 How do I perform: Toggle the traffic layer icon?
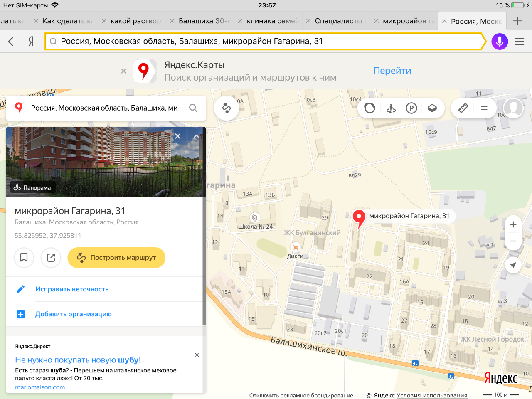pyautogui.click(x=369, y=108)
